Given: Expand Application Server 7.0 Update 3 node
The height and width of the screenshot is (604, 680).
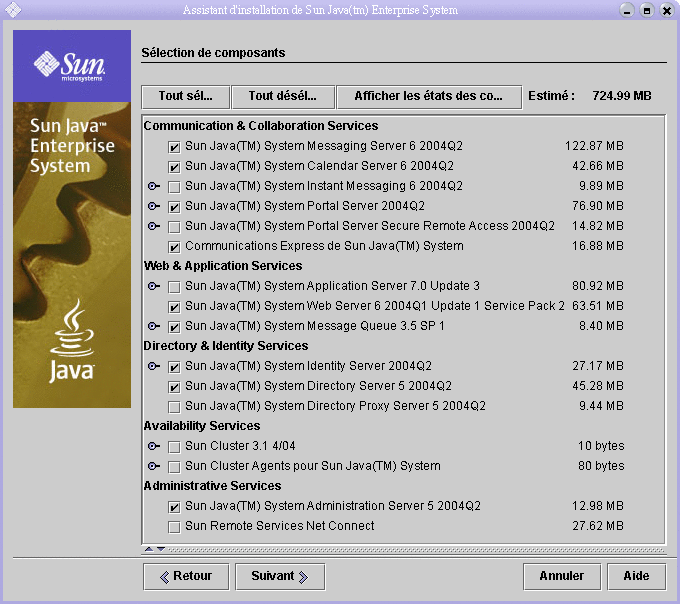Looking at the screenshot, I should (x=154, y=286).
